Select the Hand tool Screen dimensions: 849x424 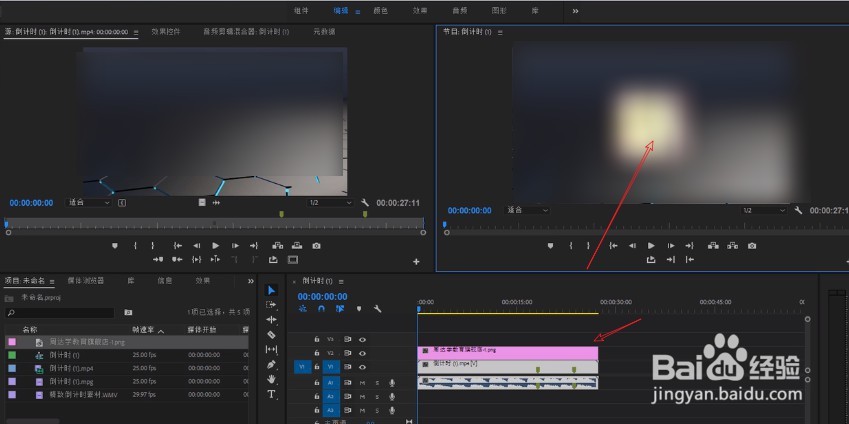[x=271, y=379]
